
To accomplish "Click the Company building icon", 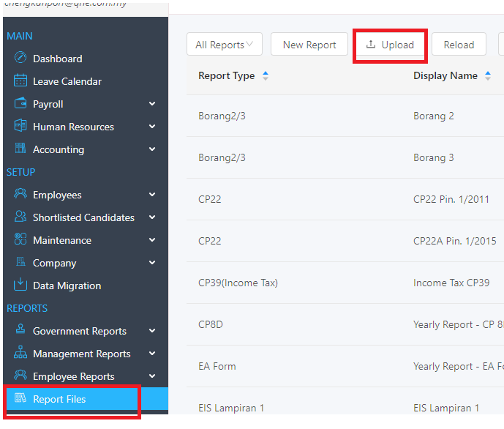I will 20,262.
